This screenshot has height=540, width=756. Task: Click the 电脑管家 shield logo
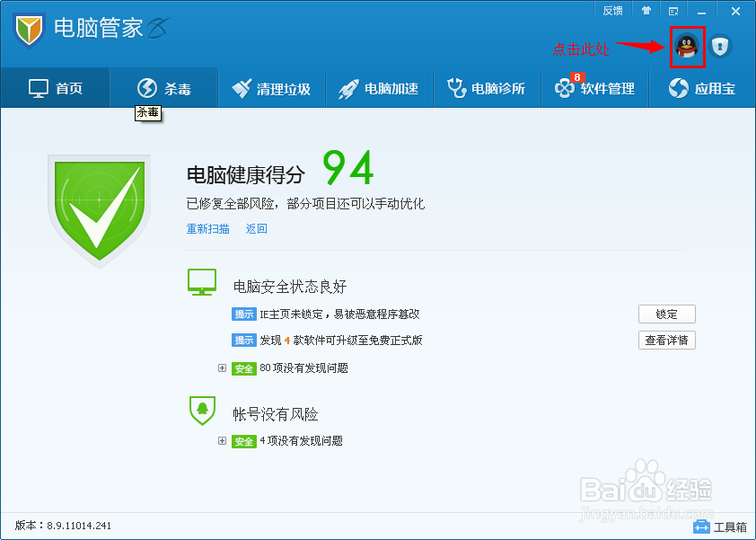29,30
